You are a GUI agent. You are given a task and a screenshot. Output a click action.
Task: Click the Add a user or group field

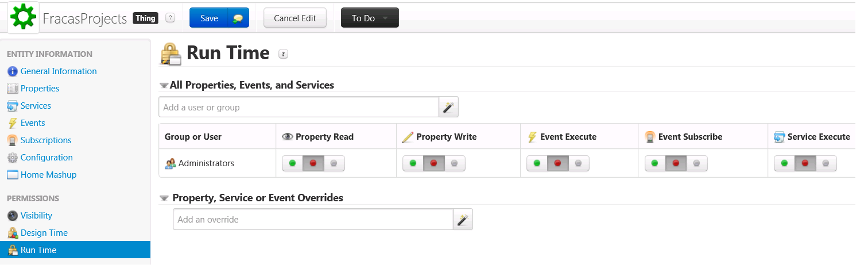point(299,107)
